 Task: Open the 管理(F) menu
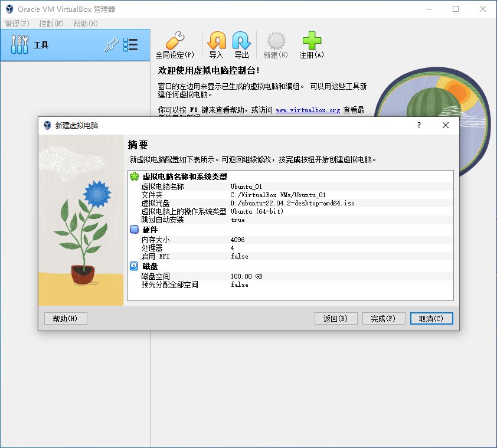(x=17, y=24)
